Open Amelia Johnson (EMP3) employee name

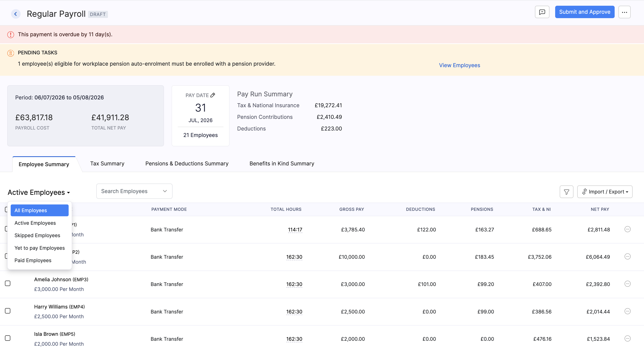(x=61, y=280)
